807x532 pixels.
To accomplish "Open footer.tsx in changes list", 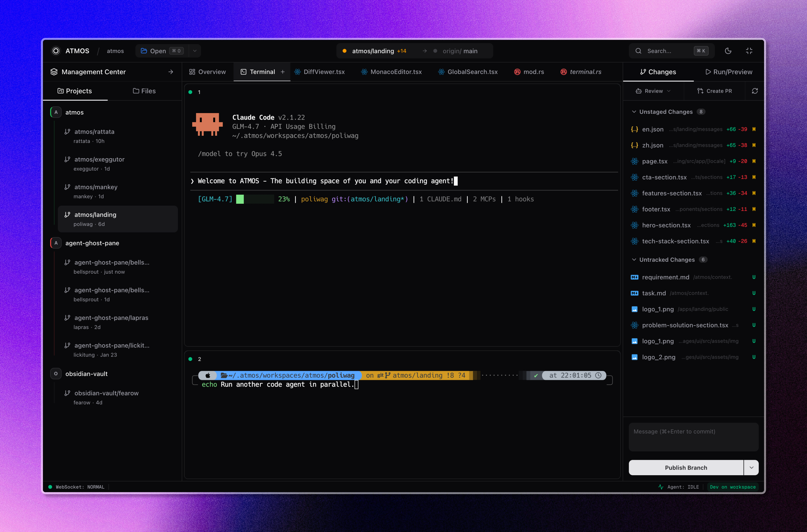I will 694,209.
